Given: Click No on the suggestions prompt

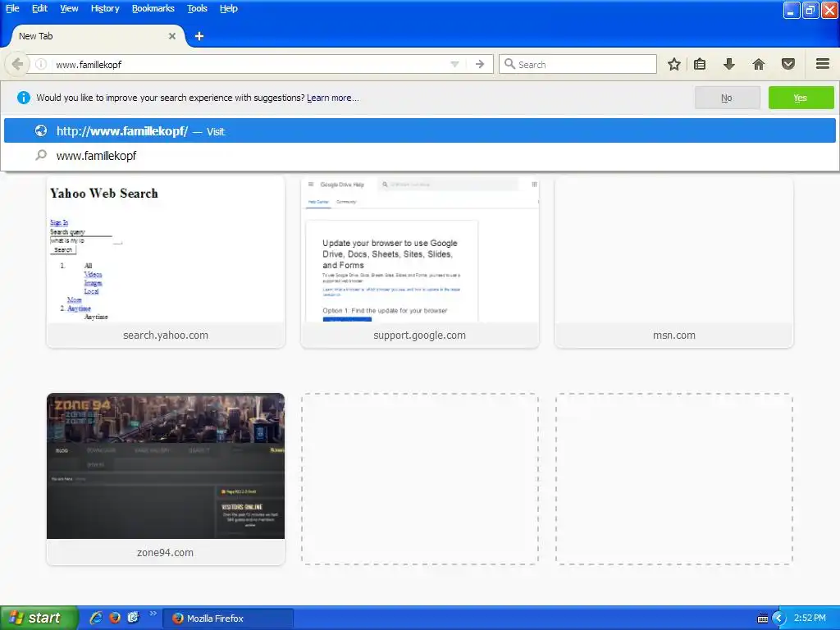Looking at the screenshot, I should tap(727, 98).
